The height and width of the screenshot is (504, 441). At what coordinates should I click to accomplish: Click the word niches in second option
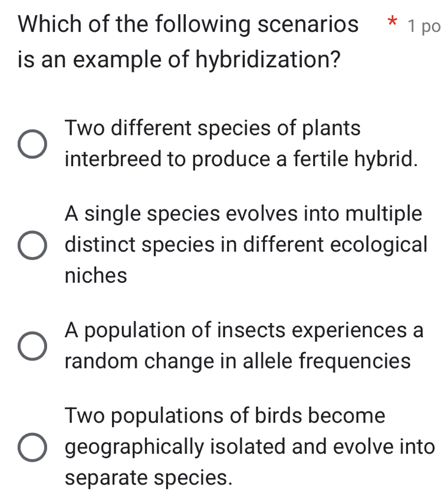[x=94, y=275]
